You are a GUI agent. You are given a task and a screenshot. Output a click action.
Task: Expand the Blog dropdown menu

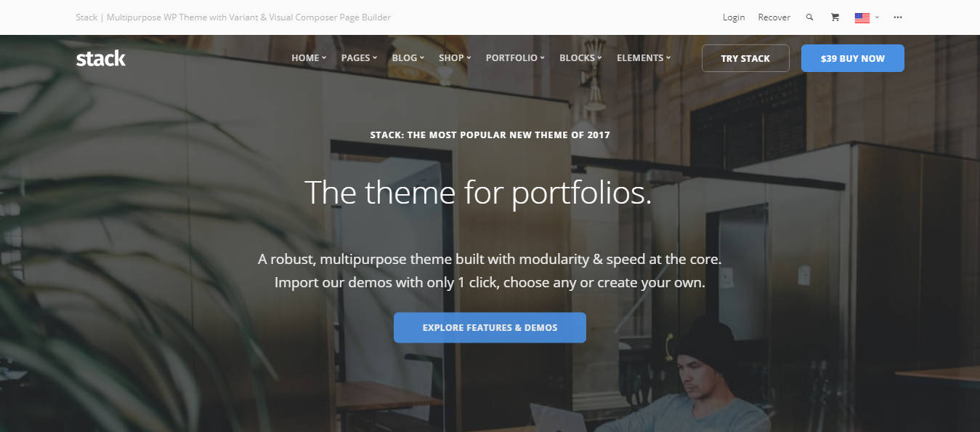coord(408,58)
